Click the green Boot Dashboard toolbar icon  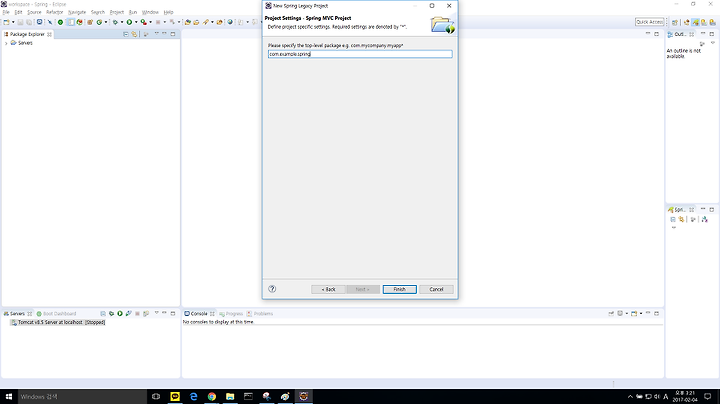(x=60, y=22)
